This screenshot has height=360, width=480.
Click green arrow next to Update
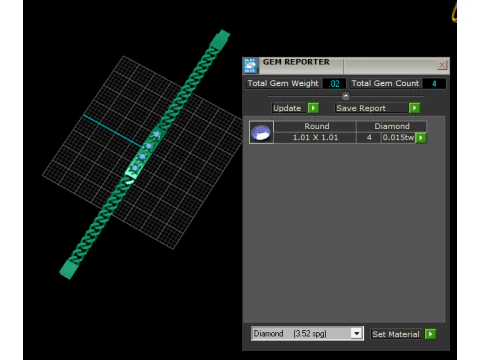[313, 108]
